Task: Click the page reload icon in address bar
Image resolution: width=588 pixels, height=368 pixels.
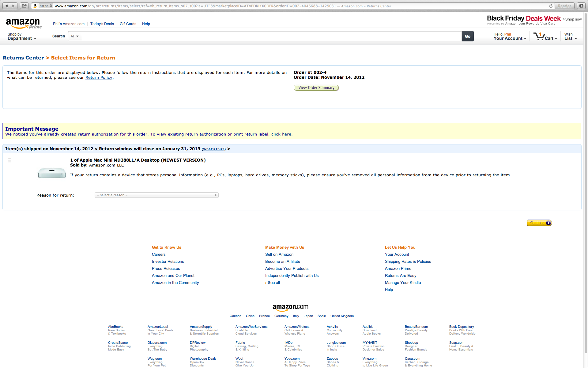Action: pos(551,6)
